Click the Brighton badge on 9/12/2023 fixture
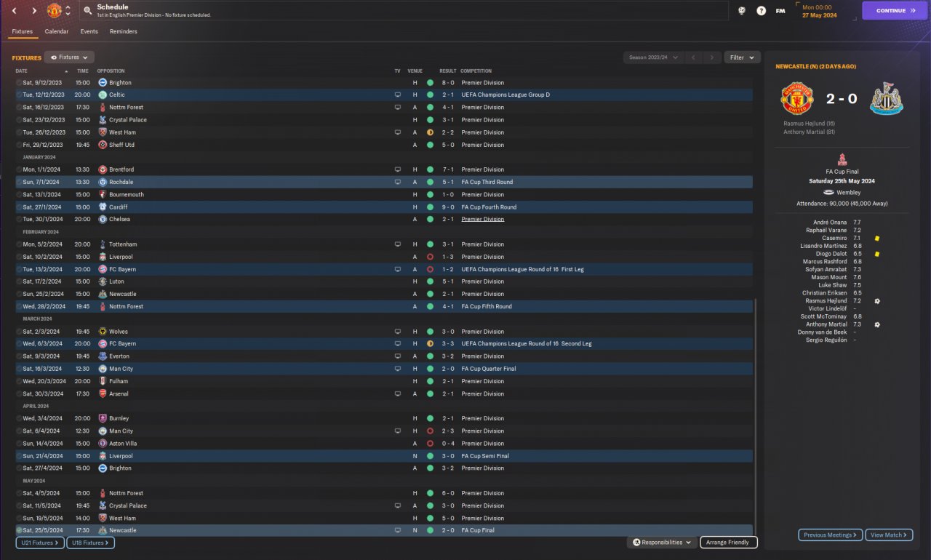931x560 pixels. point(103,83)
